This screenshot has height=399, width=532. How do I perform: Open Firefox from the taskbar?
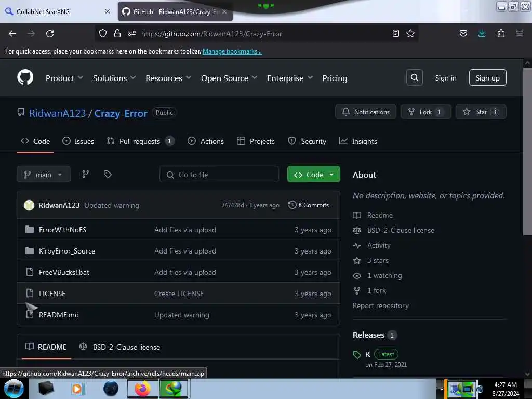coord(142,389)
